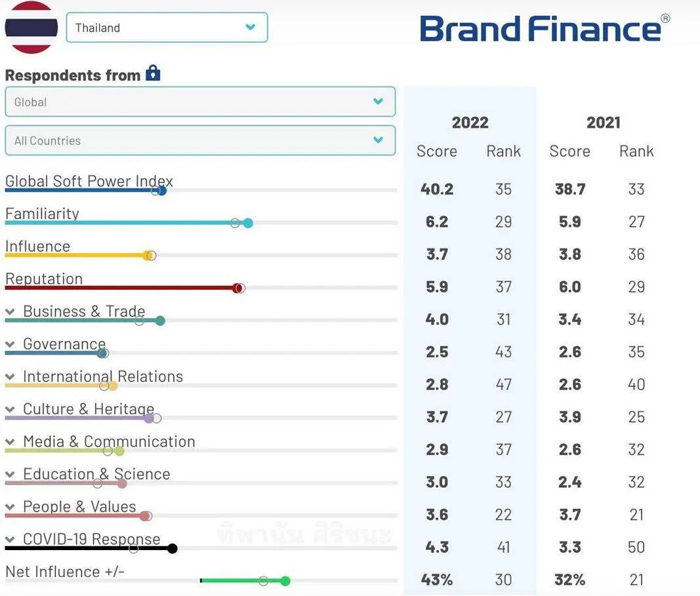Expand the International Relations category

pyautogui.click(x=10, y=377)
